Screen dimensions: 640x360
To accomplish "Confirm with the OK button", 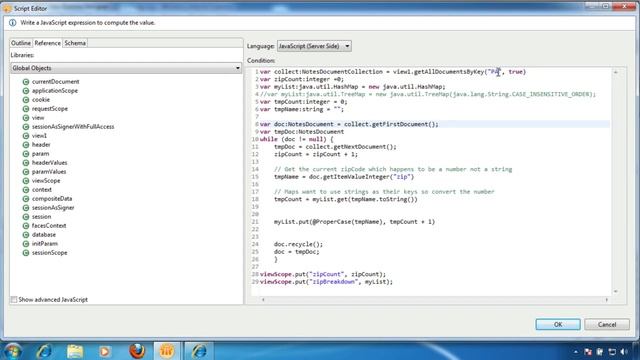I will pos(558,324).
